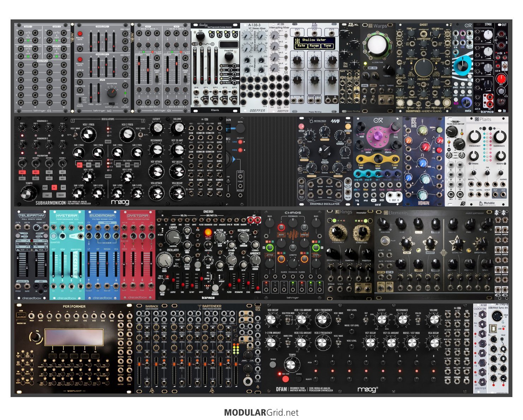Click the large FREQUENCY knob on Ghost

click(424, 68)
